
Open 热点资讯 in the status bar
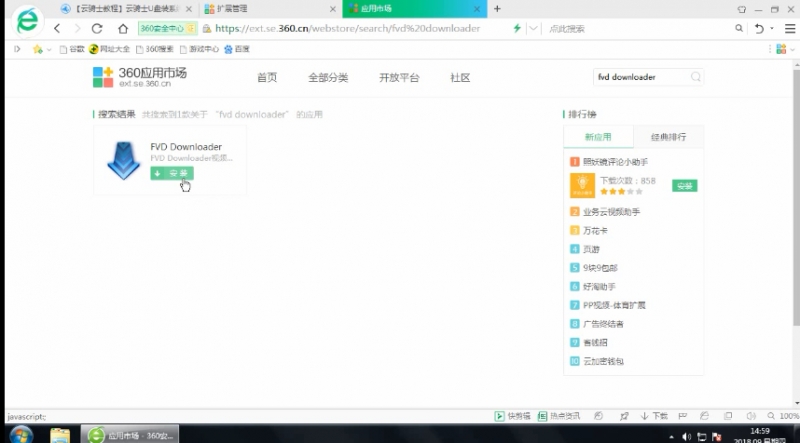pos(559,416)
